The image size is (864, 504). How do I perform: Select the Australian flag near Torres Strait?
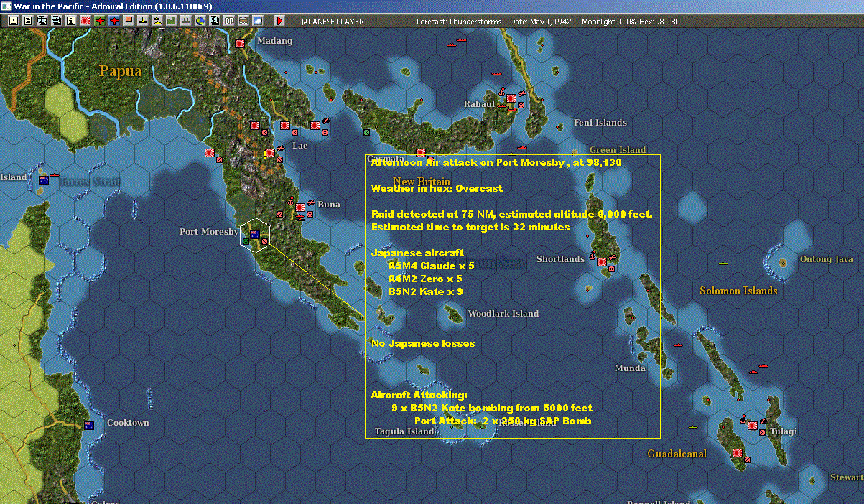pyautogui.click(x=44, y=179)
